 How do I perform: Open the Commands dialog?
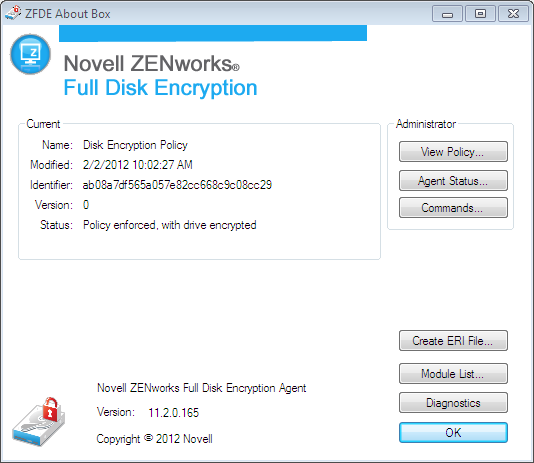453,207
